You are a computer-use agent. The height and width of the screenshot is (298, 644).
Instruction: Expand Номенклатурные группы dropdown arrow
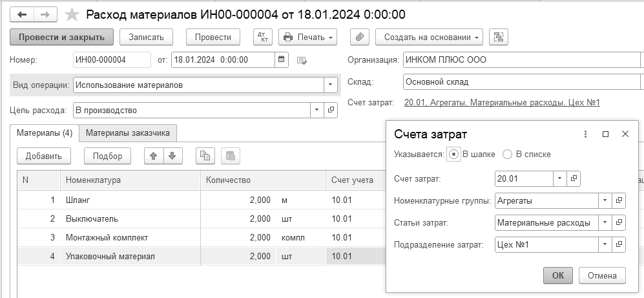pyautogui.click(x=605, y=200)
